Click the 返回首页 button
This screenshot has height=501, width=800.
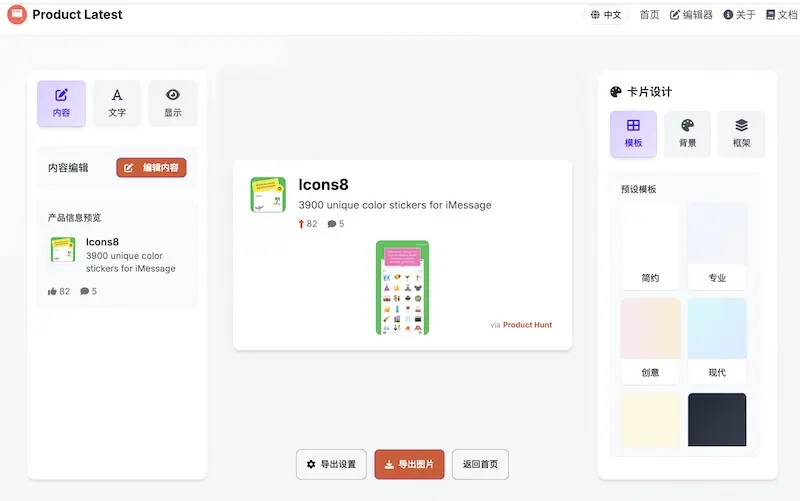tap(480, 464)
